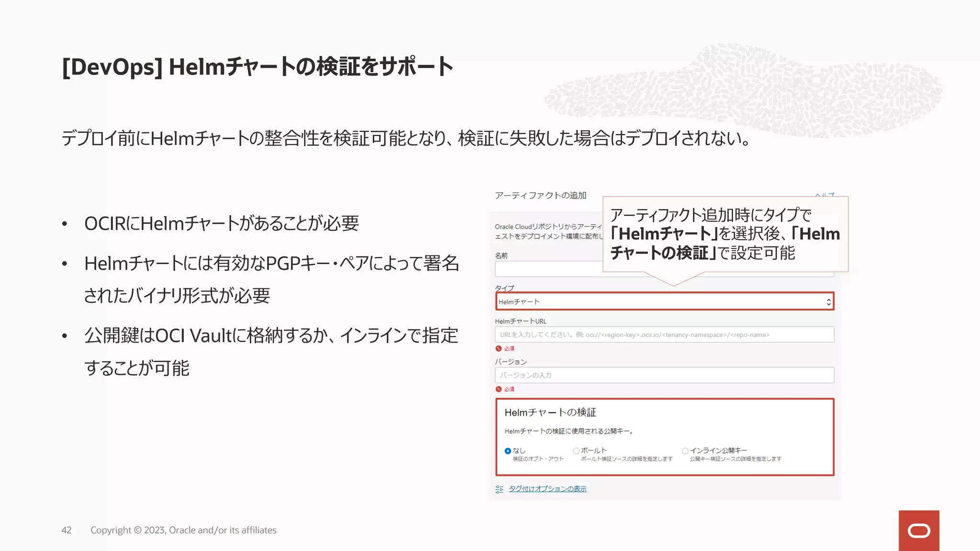Click the callout box about Helmチャート selection
The height and width of the screenshot is (551, 980).
pos(725,234)
